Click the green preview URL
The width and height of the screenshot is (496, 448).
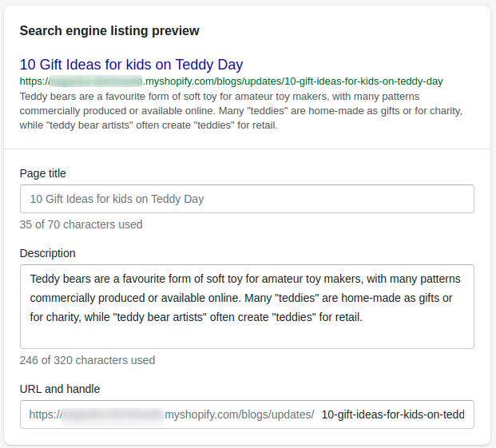coord(232,81)
